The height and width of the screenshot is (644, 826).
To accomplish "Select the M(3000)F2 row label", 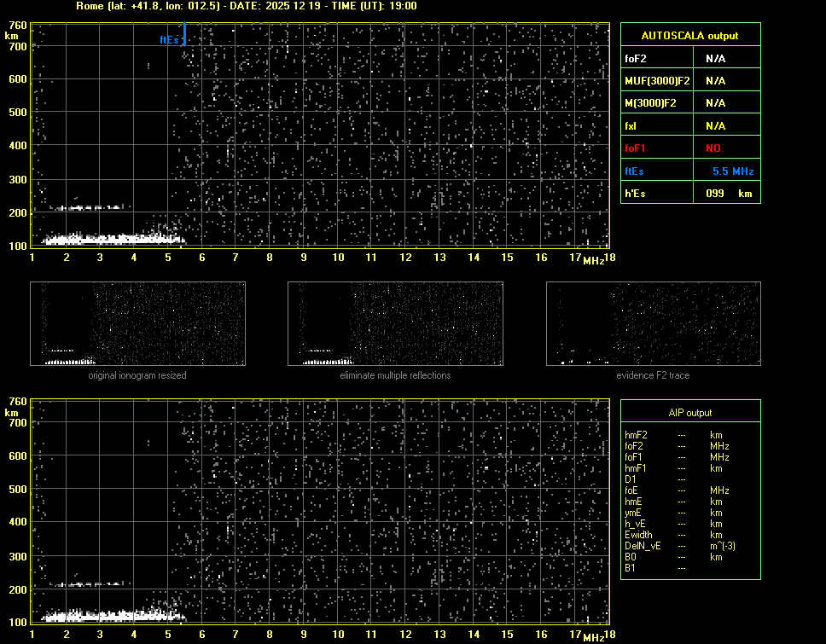I will pos(653,103).
